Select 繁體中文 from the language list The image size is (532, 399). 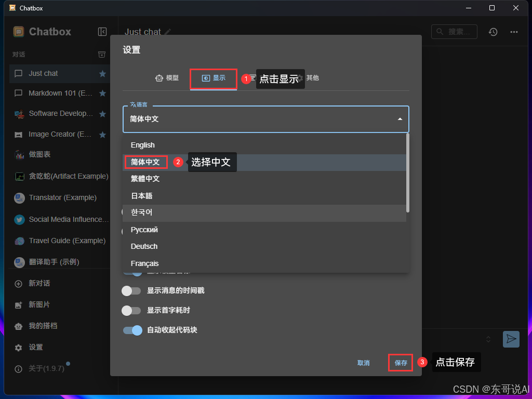click(264, 179)
